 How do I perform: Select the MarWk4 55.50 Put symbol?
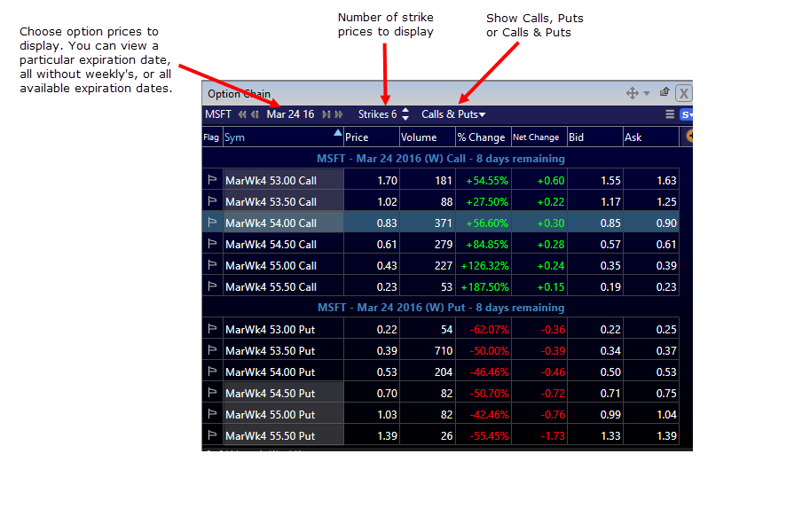283,436
